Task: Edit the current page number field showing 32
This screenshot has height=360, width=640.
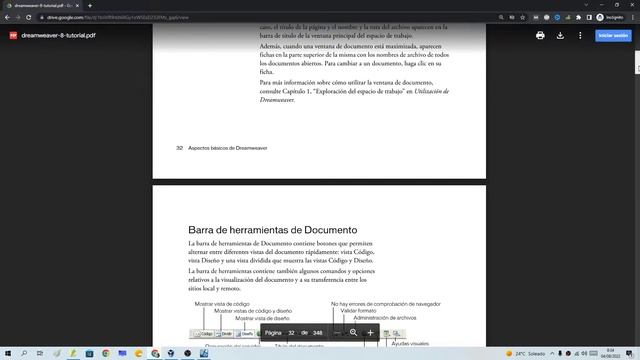Action: (x=291, y=333)
